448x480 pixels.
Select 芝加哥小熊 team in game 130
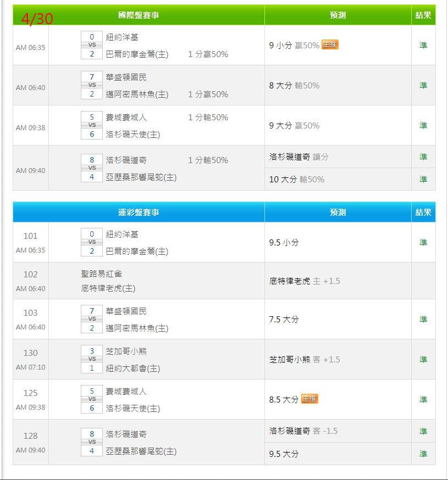(126, 351)
